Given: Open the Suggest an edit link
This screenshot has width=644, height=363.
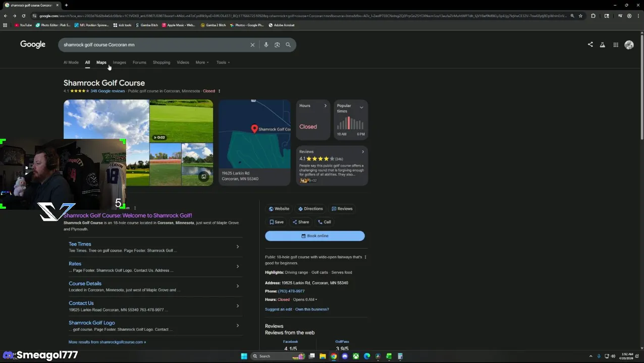Looking at the screenshot, I should point(279,310).
